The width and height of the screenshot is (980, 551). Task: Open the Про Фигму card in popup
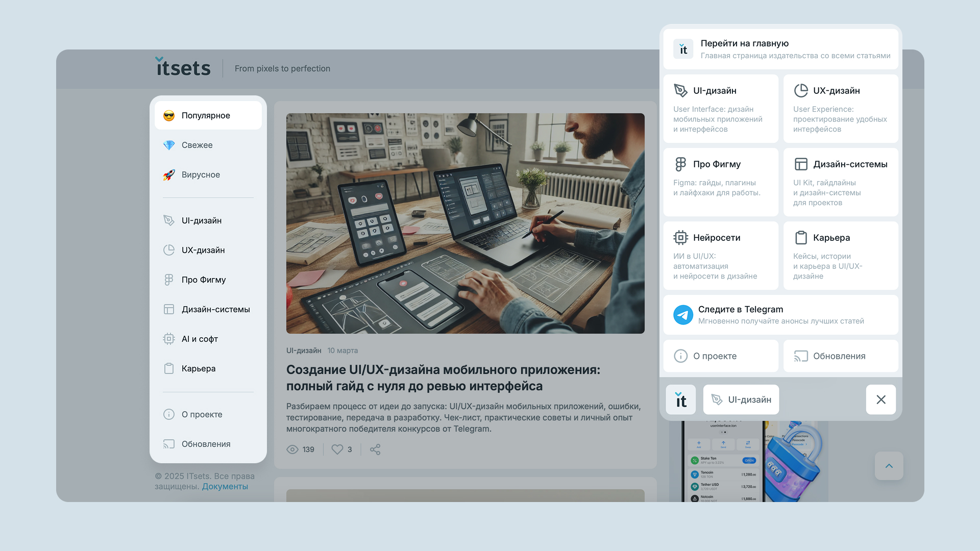720,182
